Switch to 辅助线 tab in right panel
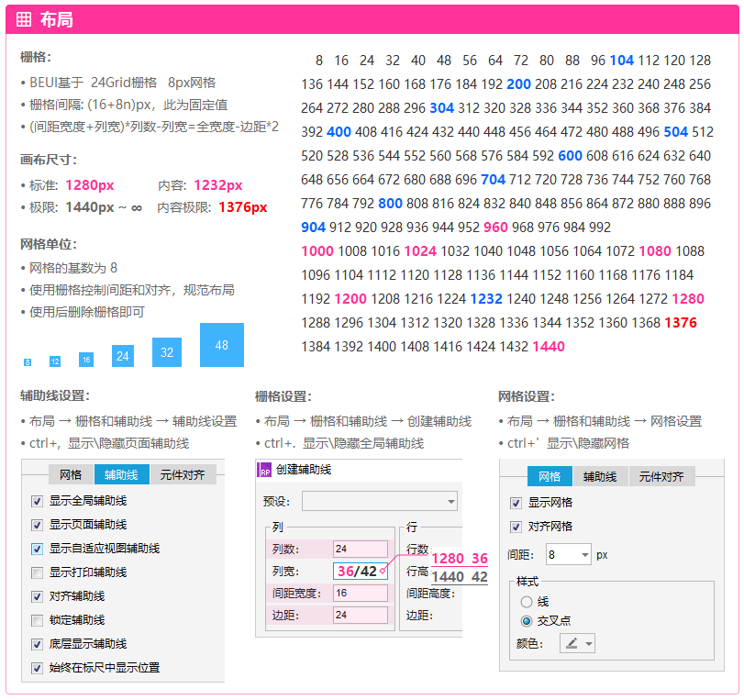 pos(600,476)
